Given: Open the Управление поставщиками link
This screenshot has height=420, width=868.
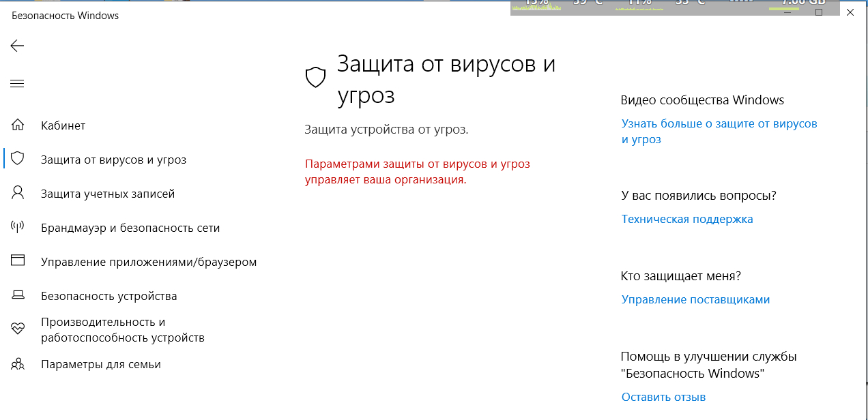Looking at the screenshot, I should 695,299.
